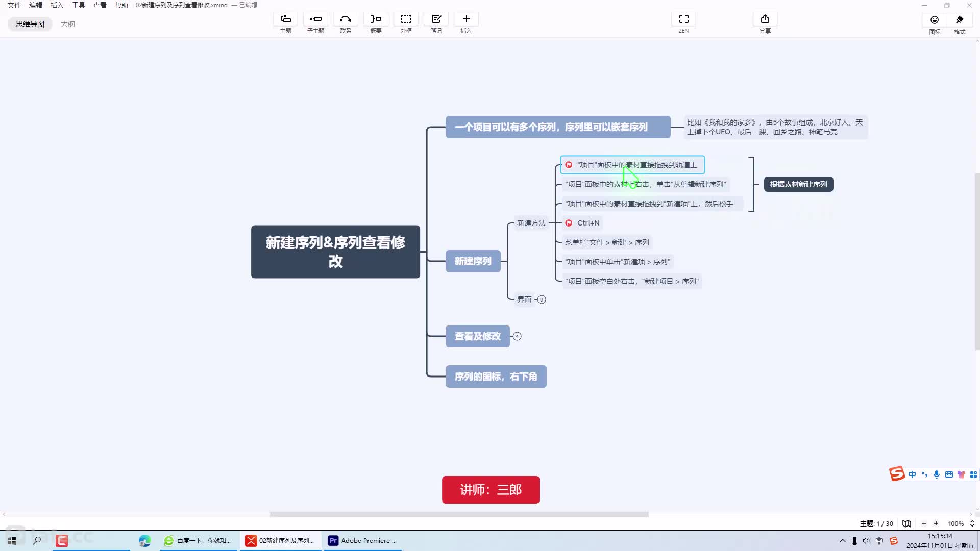Click the horizontal canvas scrollbar

point(459,514)
